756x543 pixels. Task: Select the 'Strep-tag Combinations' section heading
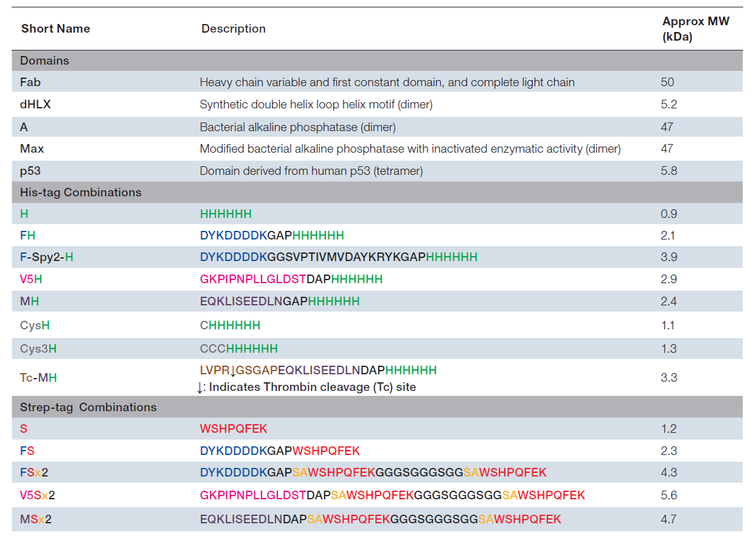[x=88, y=408]
